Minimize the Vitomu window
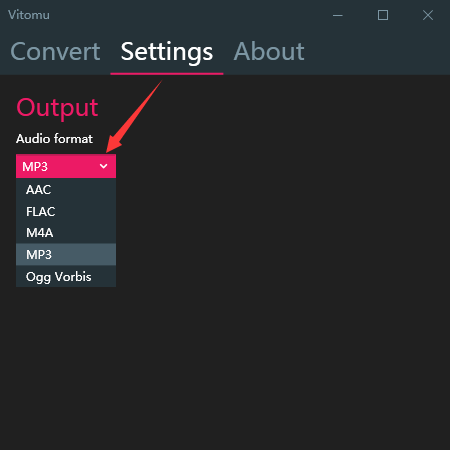The height and width of the screenshot is (450, 450). (x=338, y=15)
